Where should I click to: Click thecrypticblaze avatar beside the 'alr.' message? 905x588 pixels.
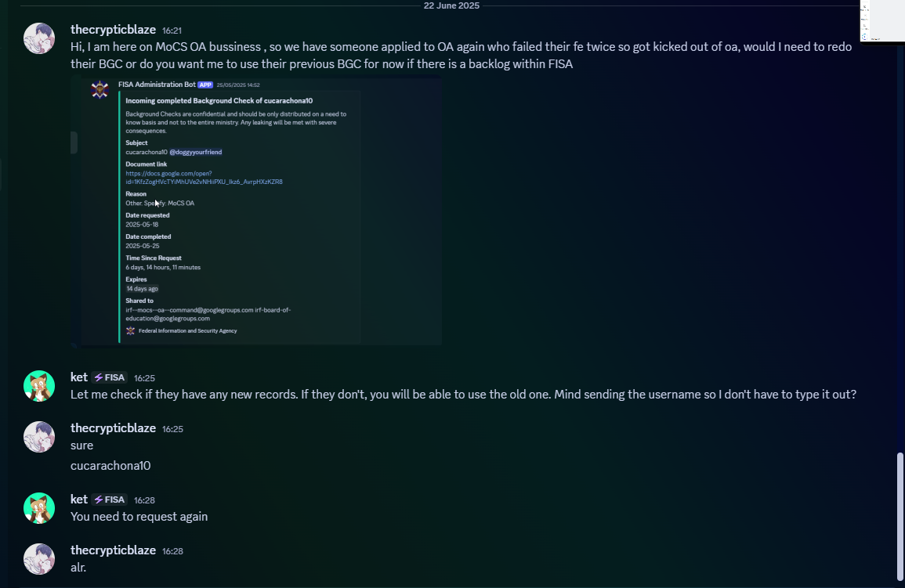point(39,559)
